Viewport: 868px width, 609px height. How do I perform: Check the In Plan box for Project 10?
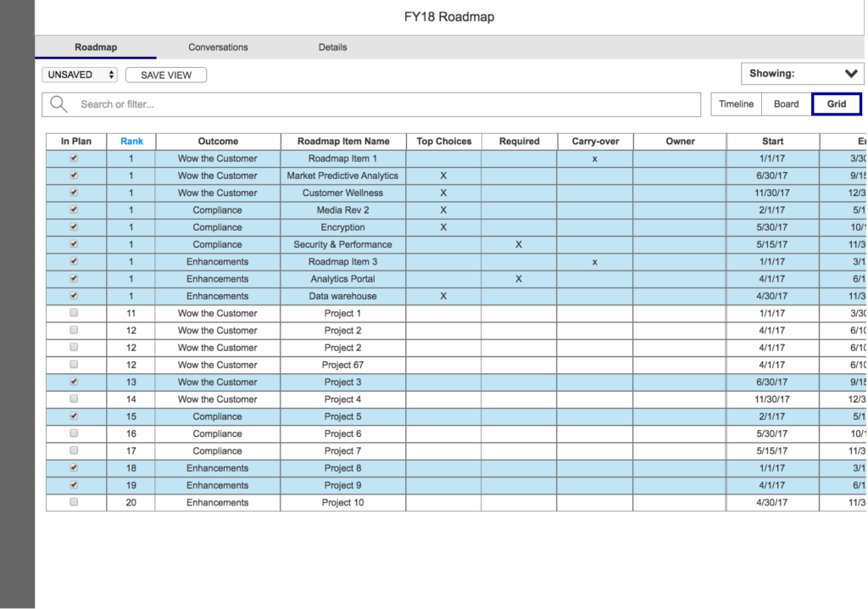(74, 502)
